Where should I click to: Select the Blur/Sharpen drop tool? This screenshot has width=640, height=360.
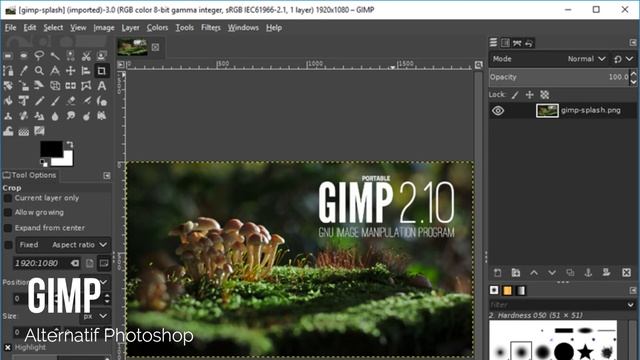click(55, 116)
